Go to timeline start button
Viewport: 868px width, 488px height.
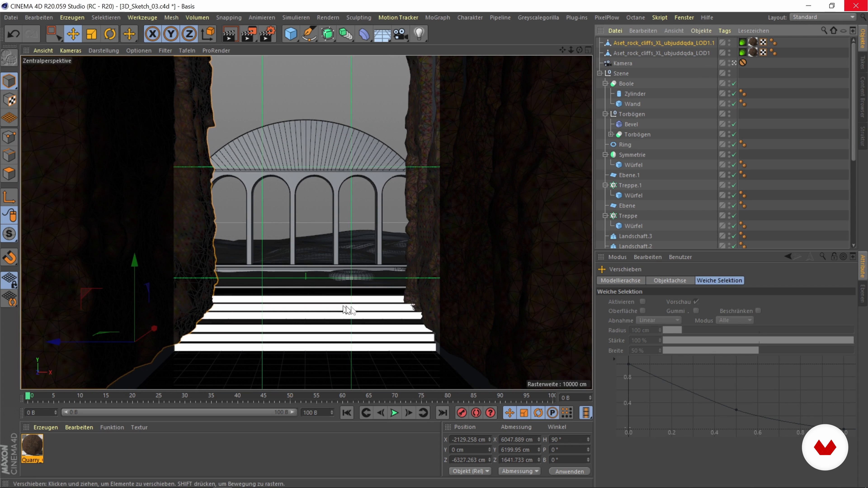(347, 413)
